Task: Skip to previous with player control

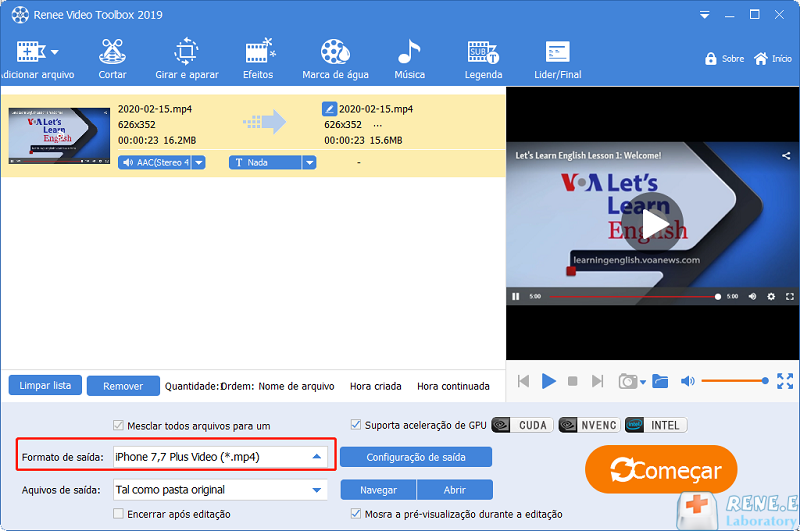Action: pyautogui.click(x=523, y=381)
